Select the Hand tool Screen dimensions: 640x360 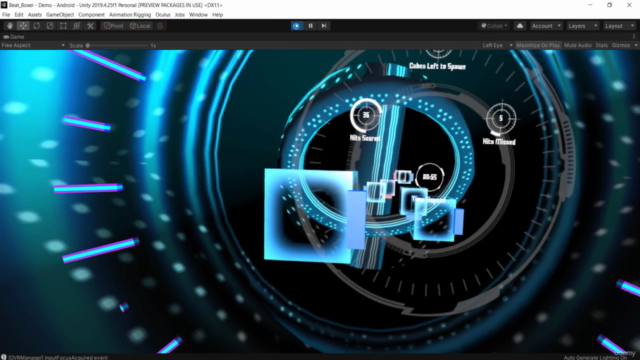pos(10,26)
